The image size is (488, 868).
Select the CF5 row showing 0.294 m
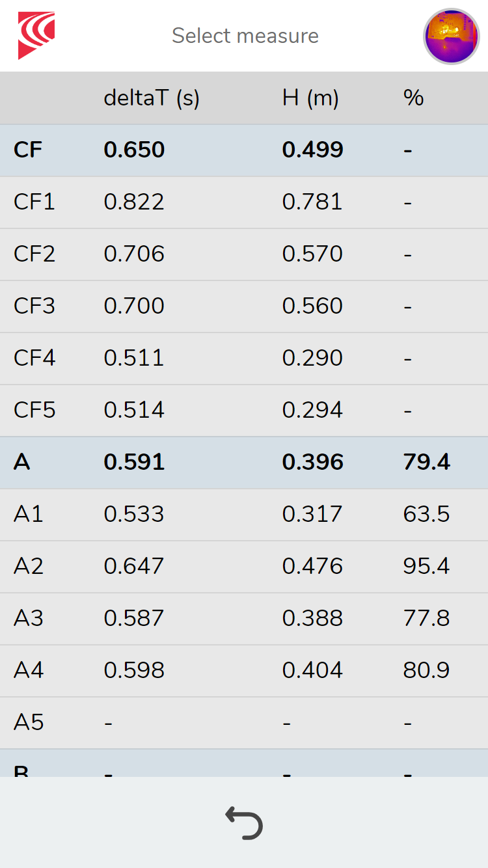point(244,411)
